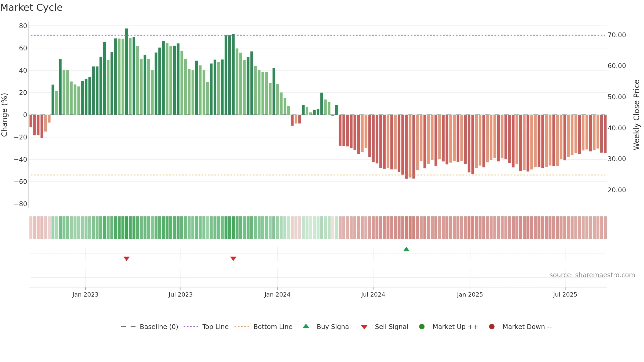The height and width of the screenshot is (362, 644).
Task: Click the 50.00 right-axis price label
Action: coord(617,97)
